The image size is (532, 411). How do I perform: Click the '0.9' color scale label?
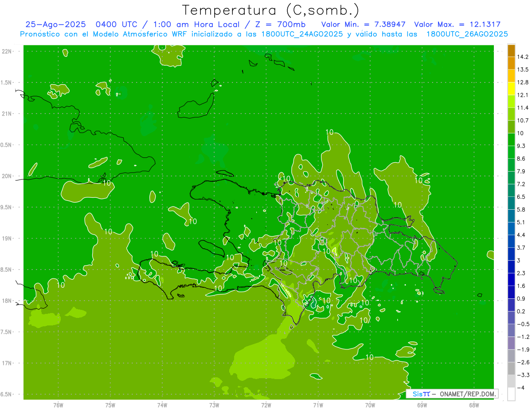[x=521, y=298]
